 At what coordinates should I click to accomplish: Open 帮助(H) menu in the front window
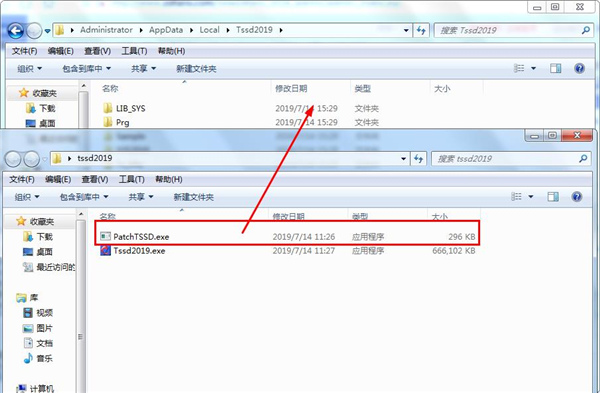(x=169, y=179)
